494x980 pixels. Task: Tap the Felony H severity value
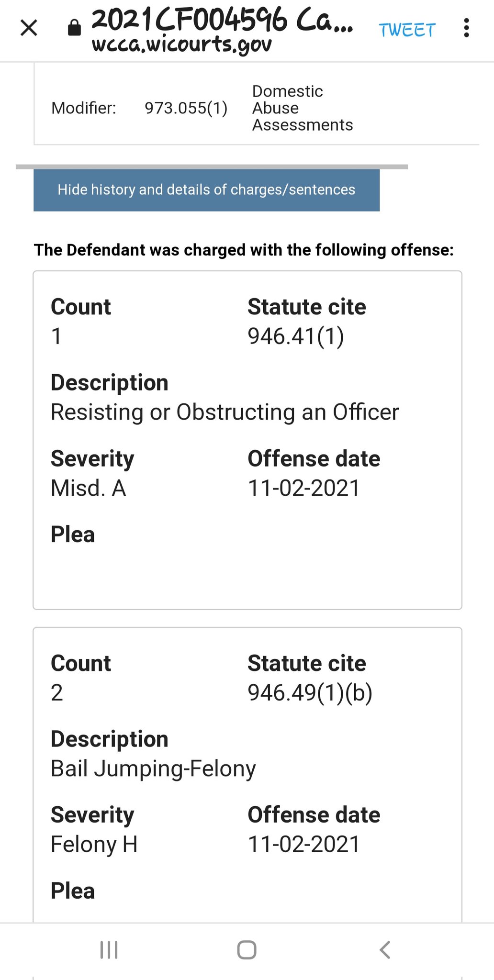94,845
